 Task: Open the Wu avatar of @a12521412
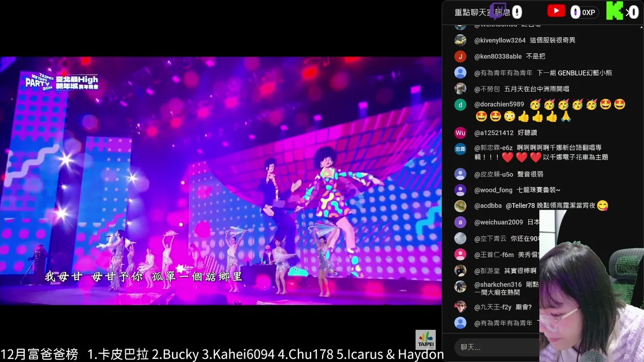click(460, 133)
